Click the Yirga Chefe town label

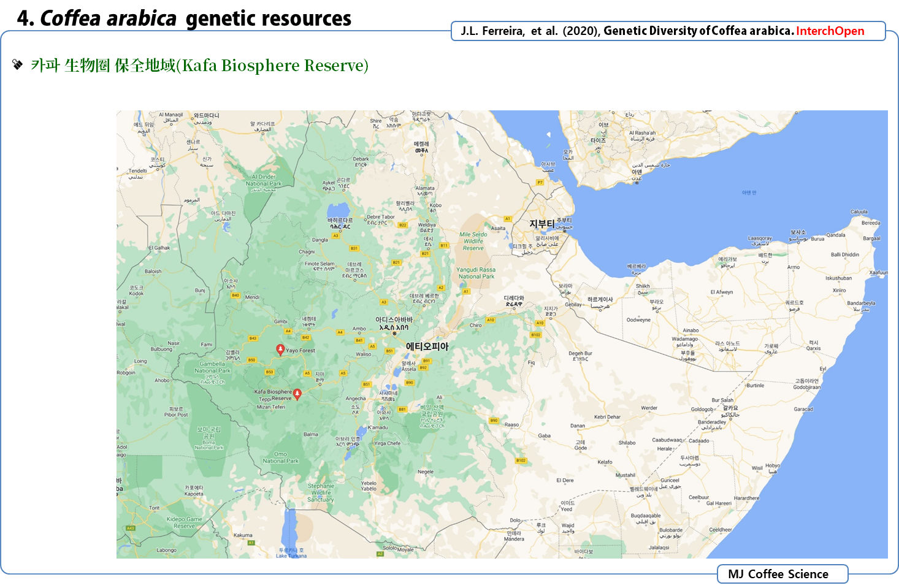pyautogui.click(x=387, y=443)
